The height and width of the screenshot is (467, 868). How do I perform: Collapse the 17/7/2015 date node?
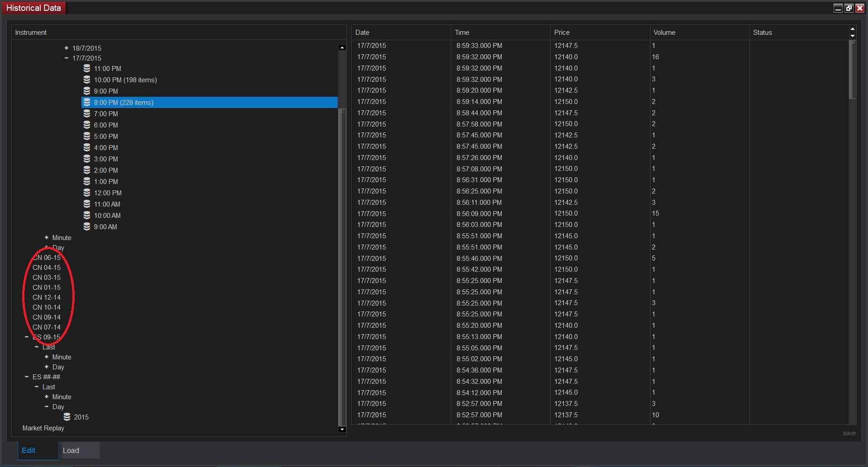coord(66,58)
